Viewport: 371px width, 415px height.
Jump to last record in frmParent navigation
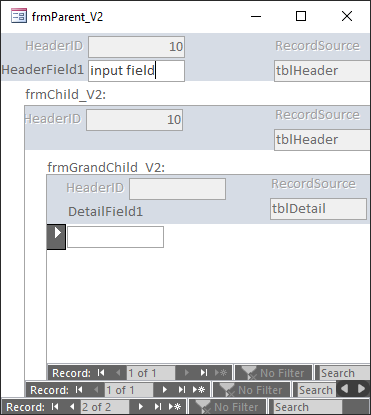158,407
